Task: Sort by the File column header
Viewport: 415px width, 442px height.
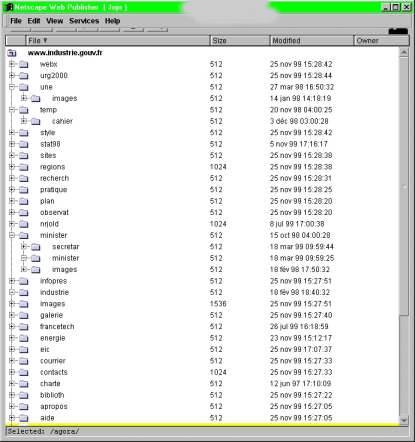Action: [118, 41]
